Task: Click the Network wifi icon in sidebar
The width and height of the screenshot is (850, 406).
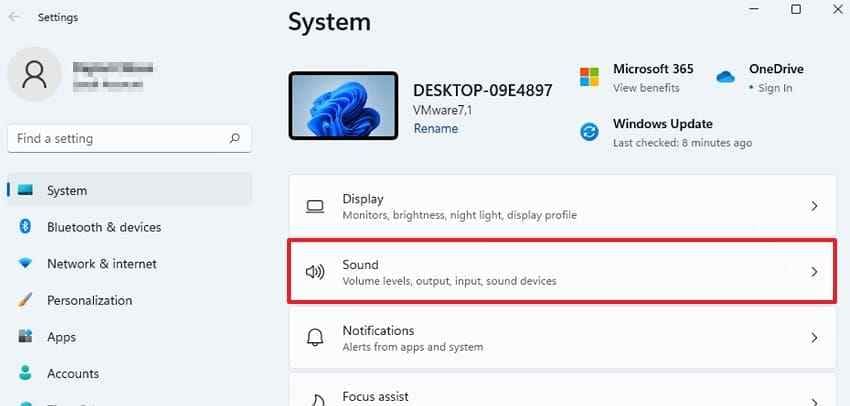Action: click(25, 263)
